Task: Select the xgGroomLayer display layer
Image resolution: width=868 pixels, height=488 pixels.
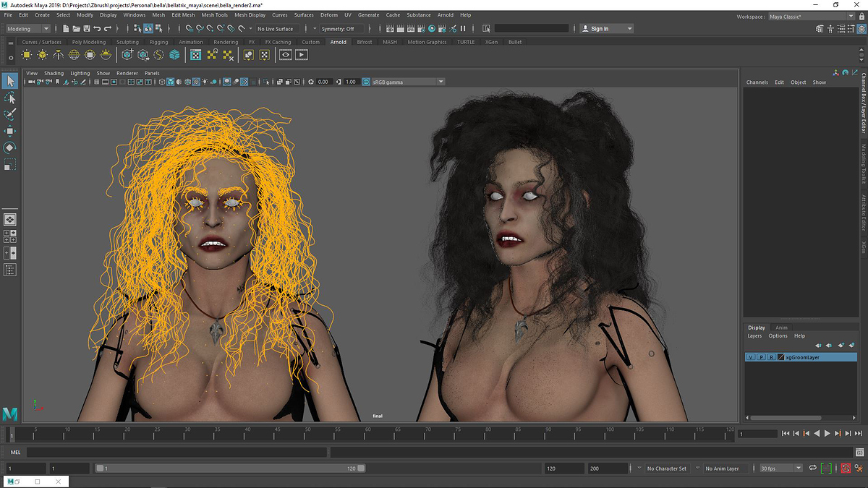Action: pyautogui.click(x=801, y=357)
